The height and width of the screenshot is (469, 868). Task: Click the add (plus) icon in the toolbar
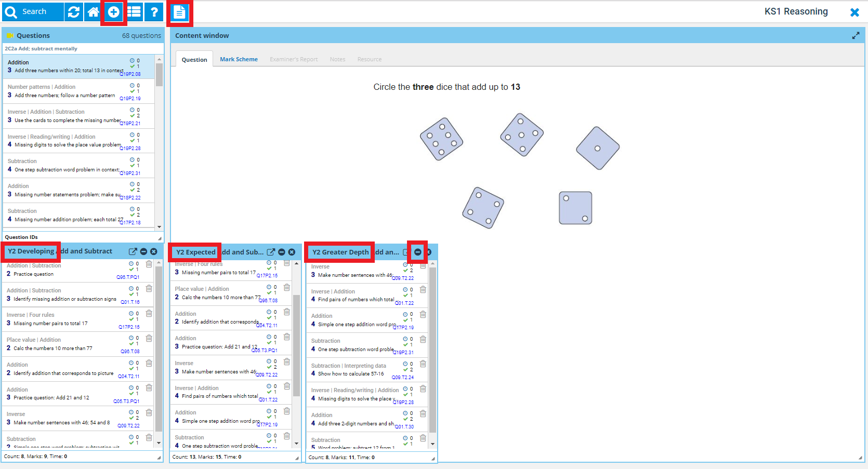tap(114, 12)
